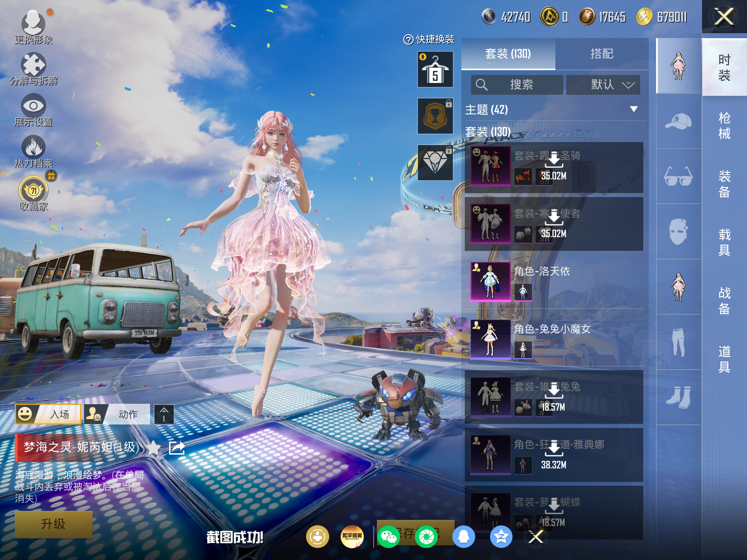Switch to the 套装 (130) tab
747x560 pixels.
tap(508, 54)
